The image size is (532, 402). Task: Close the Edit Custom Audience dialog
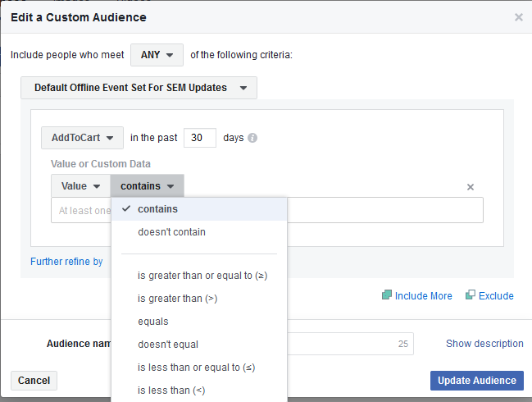[518, 17]
